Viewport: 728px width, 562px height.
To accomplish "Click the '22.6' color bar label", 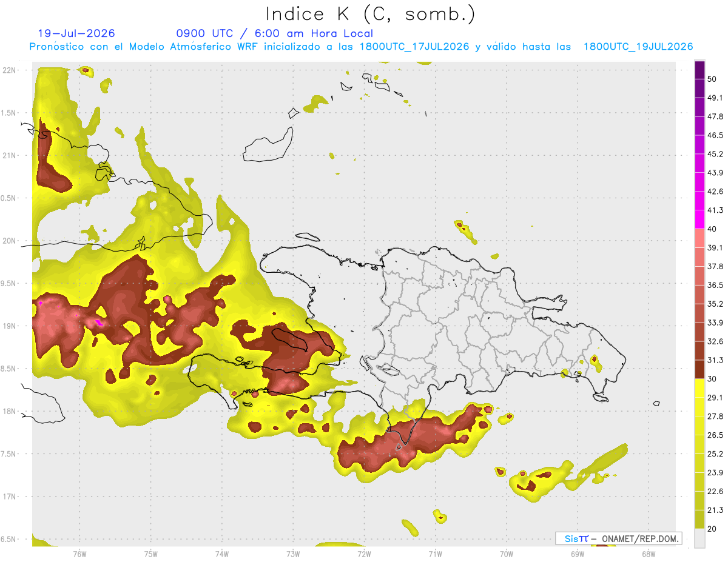I will tap(715, 491).
